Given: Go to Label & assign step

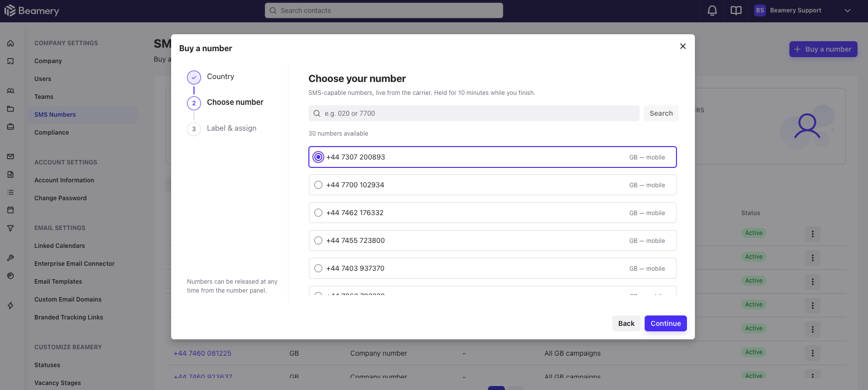Looking at the screenshot, I should (x=222, y=129).
